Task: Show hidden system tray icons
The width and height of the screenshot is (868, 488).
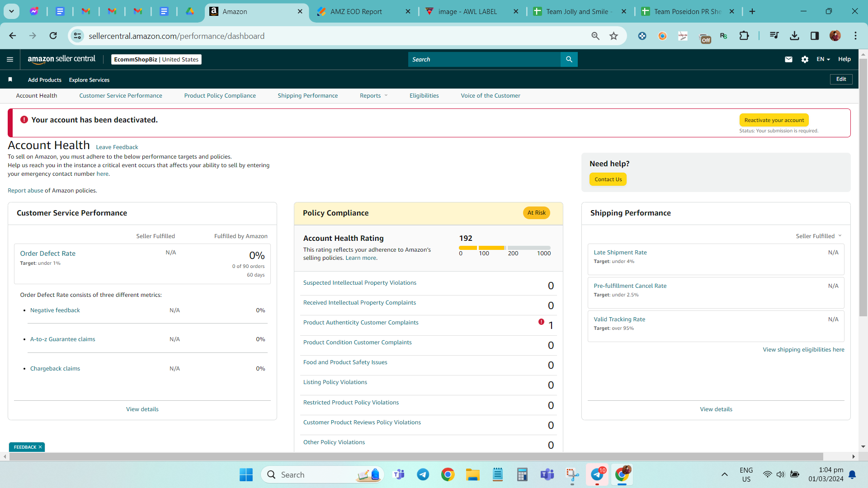Action: pyautogui.click(x=725, y=474)
